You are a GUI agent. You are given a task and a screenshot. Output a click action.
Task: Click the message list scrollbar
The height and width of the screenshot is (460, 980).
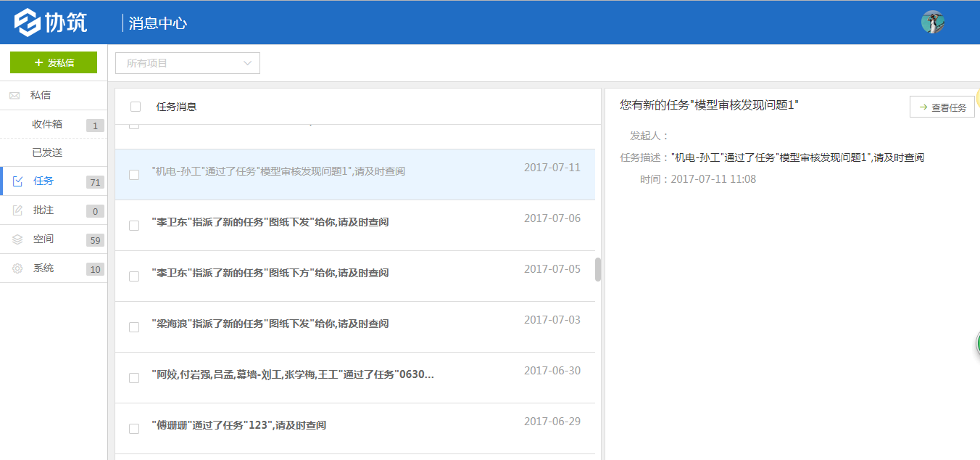tap(596, 268)
